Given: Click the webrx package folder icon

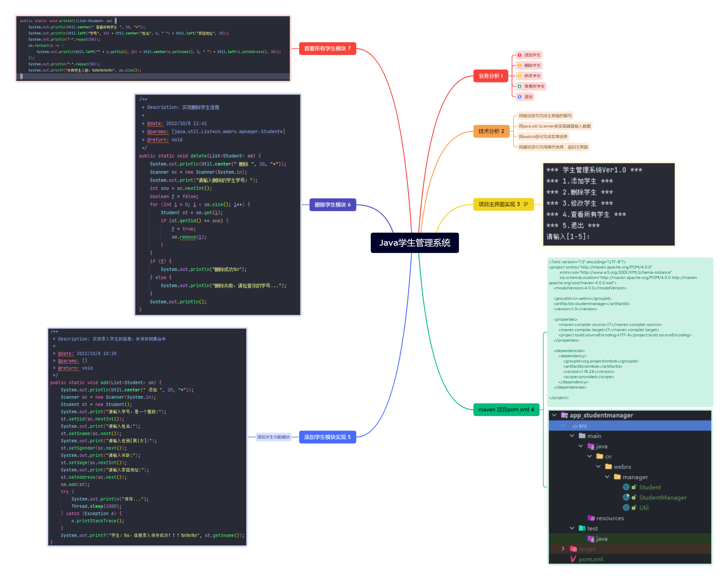Looking at the screenshot, I should (x=608, y=466).
